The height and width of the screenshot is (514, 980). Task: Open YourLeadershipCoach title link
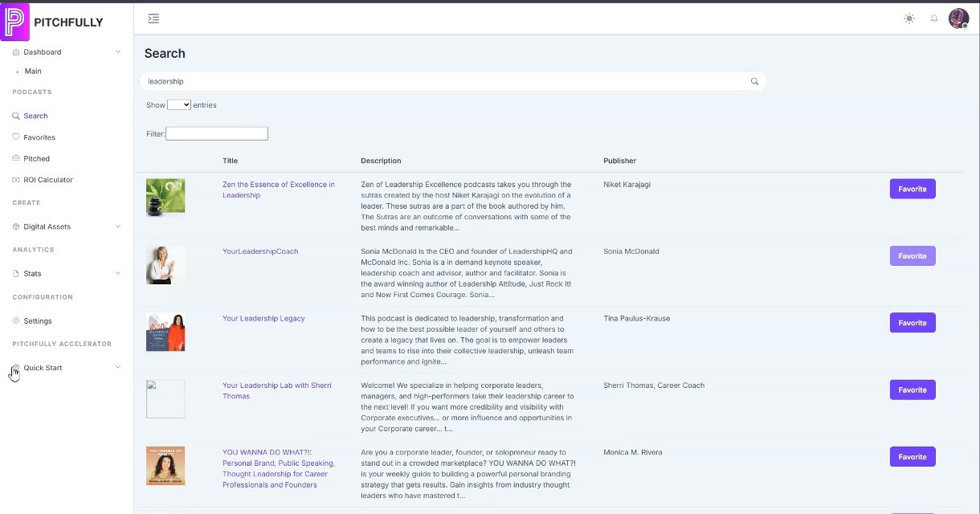[260, 251]
